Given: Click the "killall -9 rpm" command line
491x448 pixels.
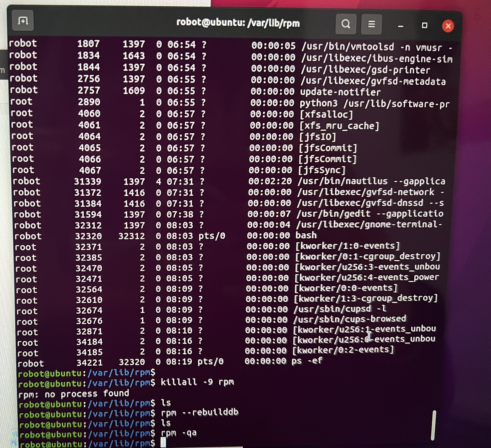Looking at the screenshot, I should [197, 382].
